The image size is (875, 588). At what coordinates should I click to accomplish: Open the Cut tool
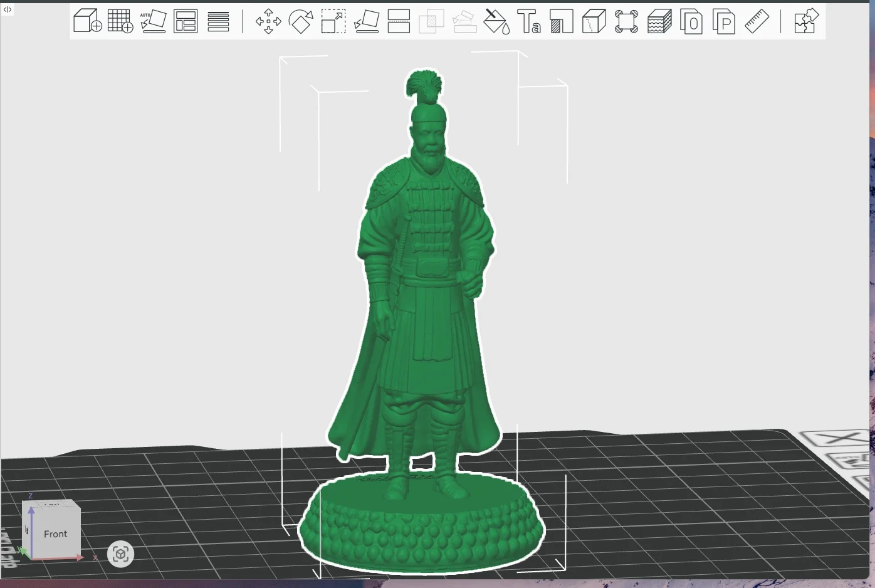tap(399, 21)
